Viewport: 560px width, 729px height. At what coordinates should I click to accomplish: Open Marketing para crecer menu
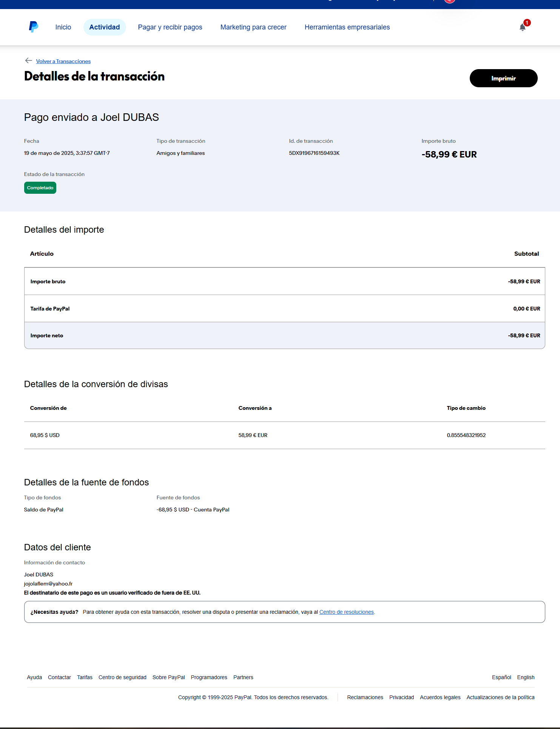253,27
